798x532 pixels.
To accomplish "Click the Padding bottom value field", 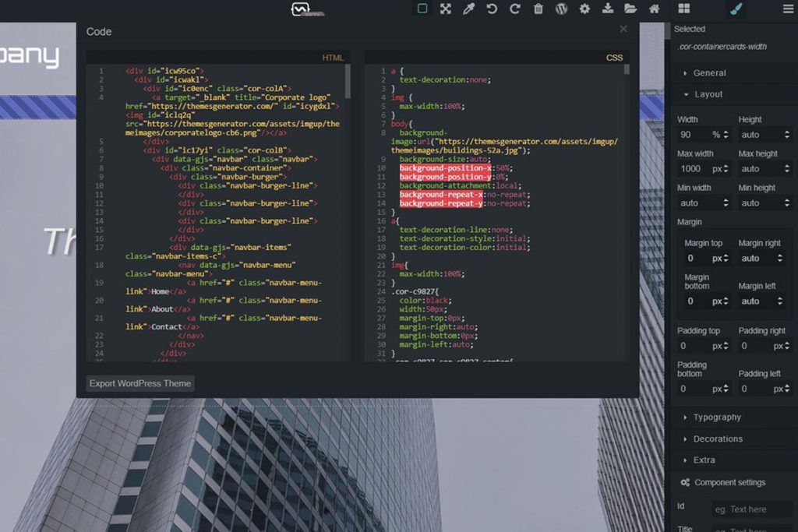I will pos(693,389).
